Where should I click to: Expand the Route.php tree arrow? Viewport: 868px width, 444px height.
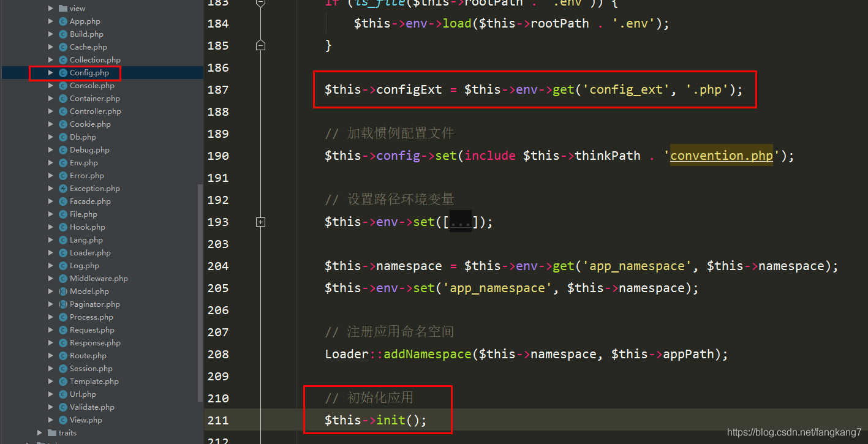coord(51,356)
